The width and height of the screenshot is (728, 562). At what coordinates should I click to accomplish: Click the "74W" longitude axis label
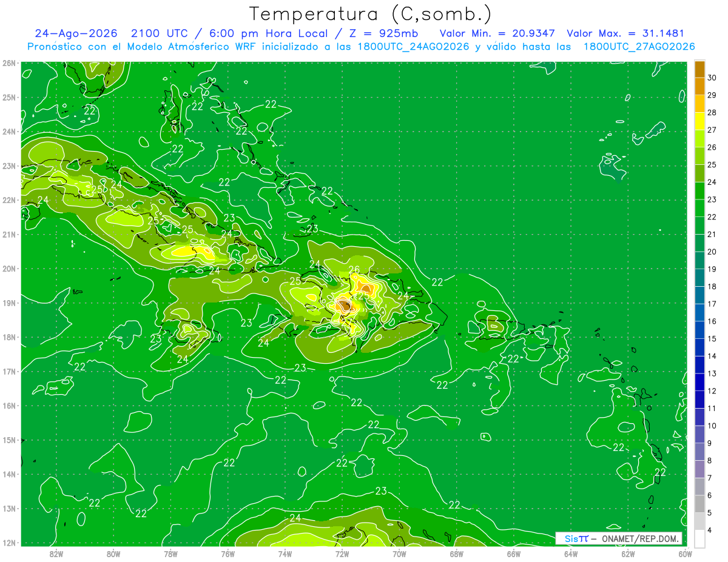click(x=285, y=553)
